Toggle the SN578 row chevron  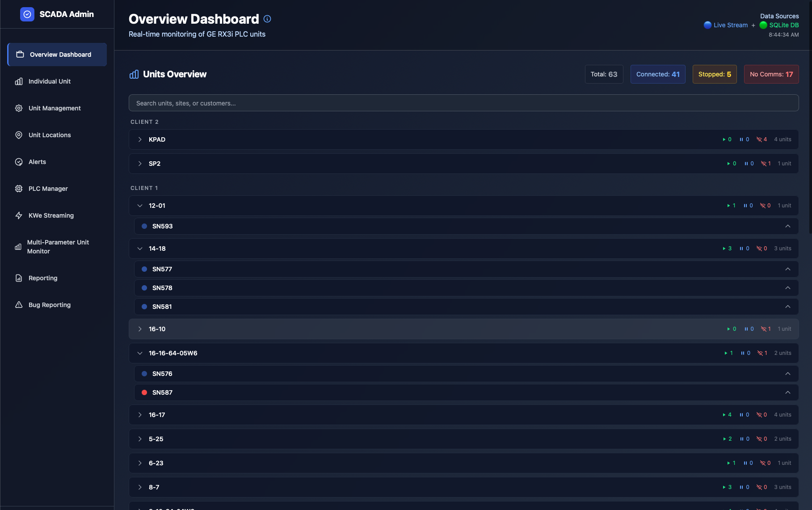[x=788, y=288]
